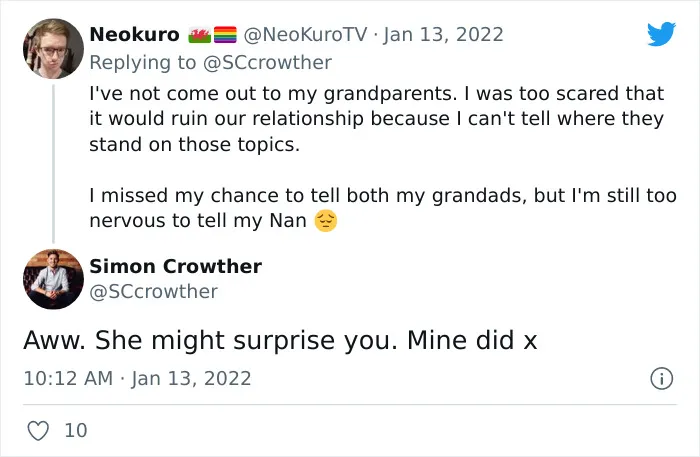
Task: Click the Welsh dragon flag emoji
Action: (x=200, y=35)
